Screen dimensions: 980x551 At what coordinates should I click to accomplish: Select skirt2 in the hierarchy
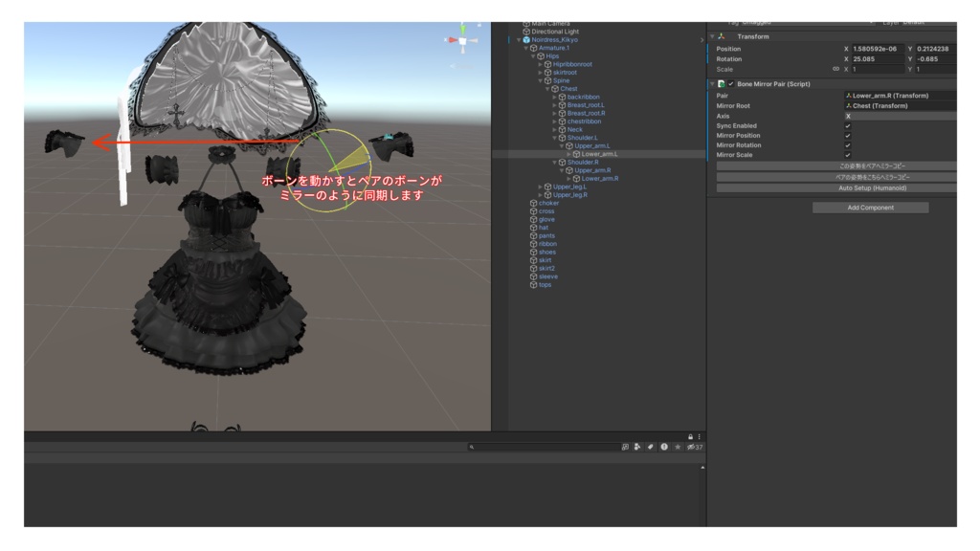tap(546, 269)
